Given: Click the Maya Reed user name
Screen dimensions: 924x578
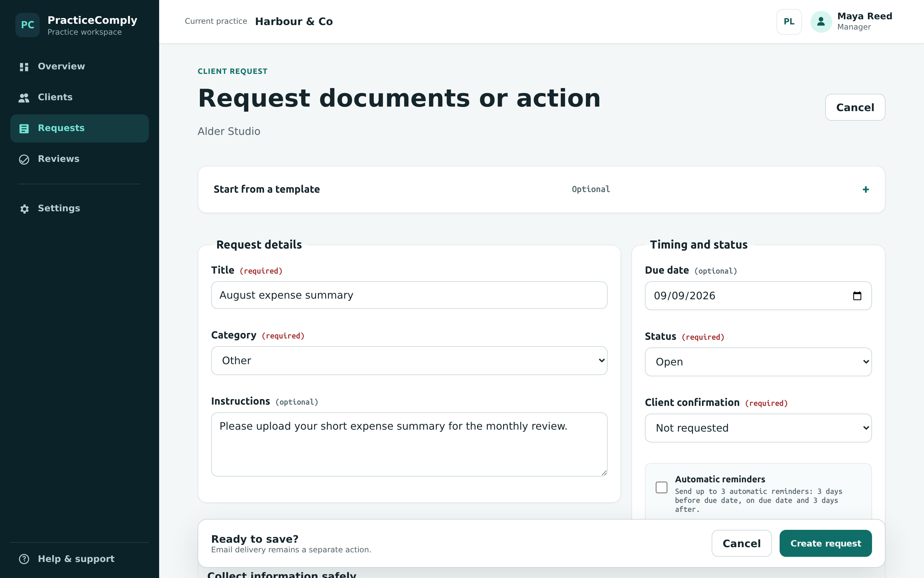Looking at the screenshot, I should point(864,16).
